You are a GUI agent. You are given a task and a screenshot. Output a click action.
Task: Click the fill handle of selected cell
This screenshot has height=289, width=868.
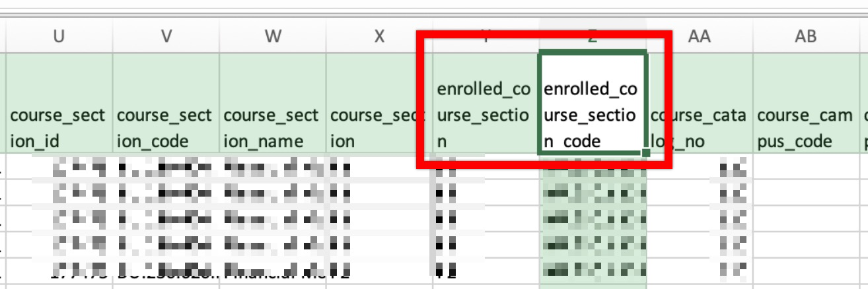(x=645, y=154)
